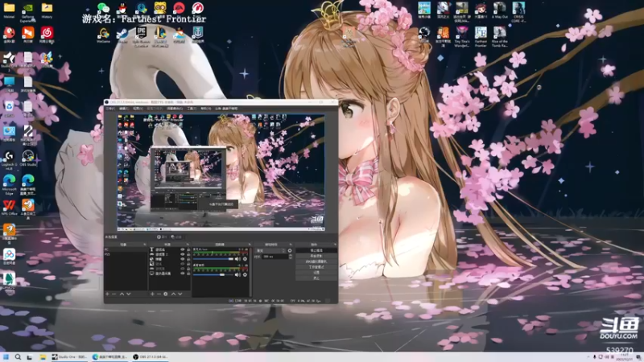Screen dimensions: 644x362
Task: Open the Rise of the Tomb Raider shortcut
Action: tap(499, 36)
